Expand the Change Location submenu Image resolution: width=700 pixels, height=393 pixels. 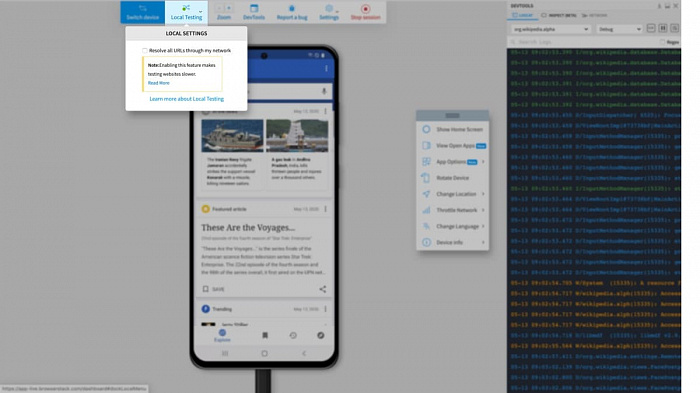(x=453, y=194)
